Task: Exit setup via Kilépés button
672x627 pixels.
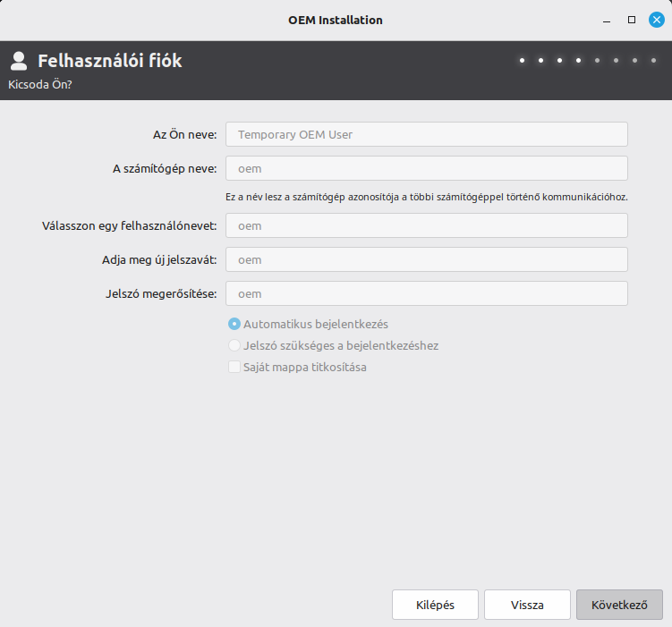Action: point(435,605)
